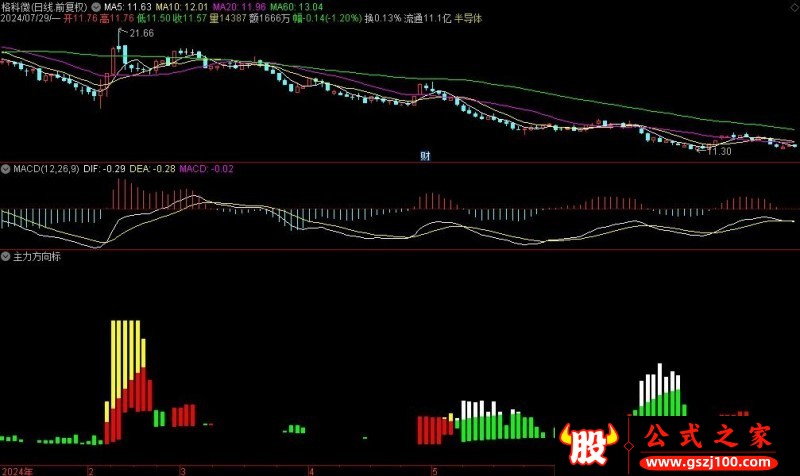Click the DEA: -0.28 value
800x476 pixels.
152,169
